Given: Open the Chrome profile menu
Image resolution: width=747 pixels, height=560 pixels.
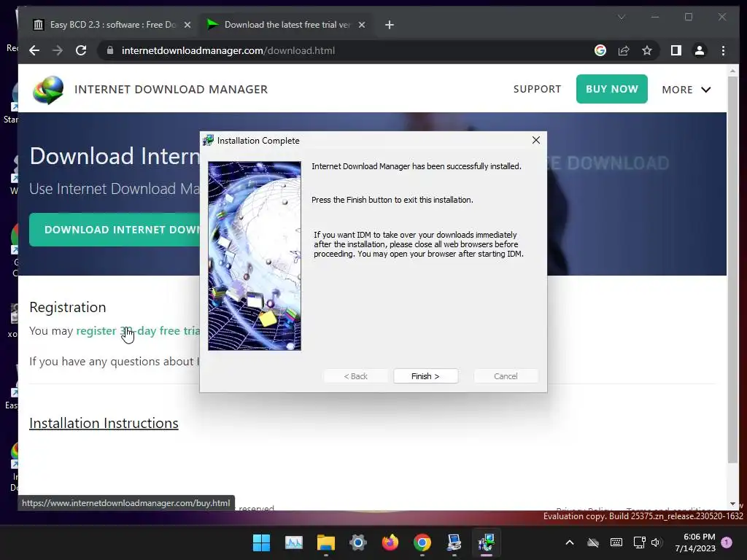Looking at the screenshot, I should [700, 50].
